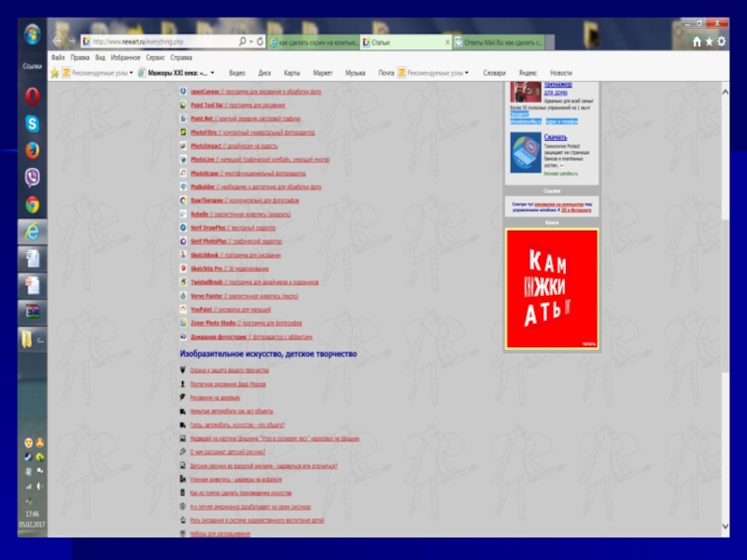Viewport: 747px width, 560px height.
Task: Click 'Словари' favorites bar link
Action: (x=494, y=73)
